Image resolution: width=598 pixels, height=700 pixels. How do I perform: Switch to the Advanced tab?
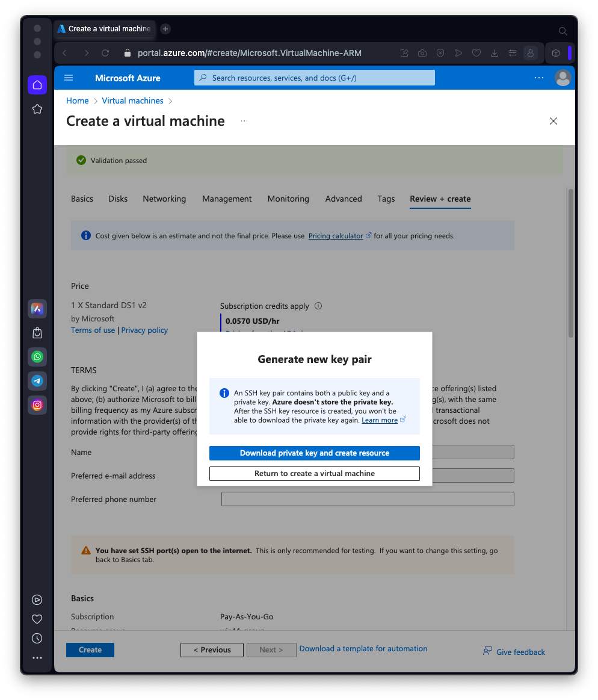[x=344, y=199]
